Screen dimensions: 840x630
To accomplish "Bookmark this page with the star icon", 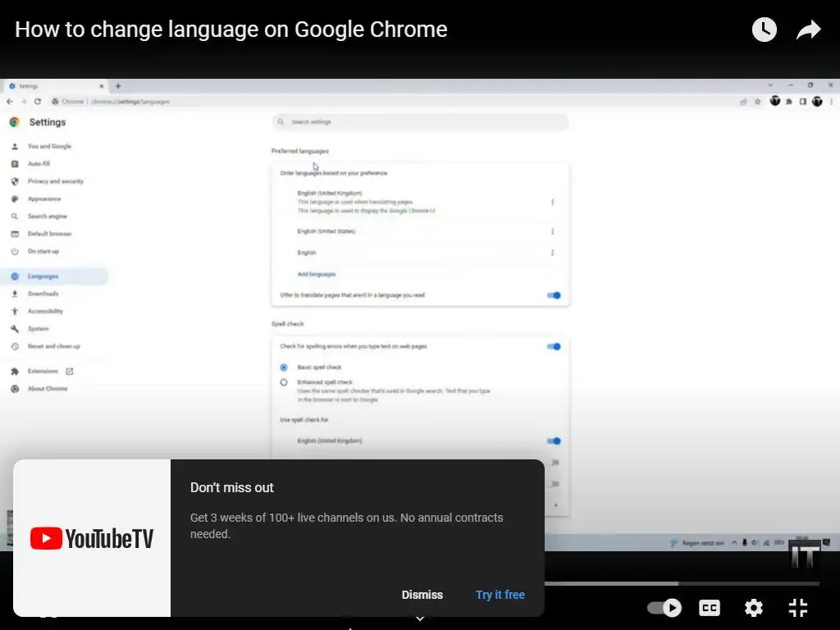I will click(x=757, y=101).
